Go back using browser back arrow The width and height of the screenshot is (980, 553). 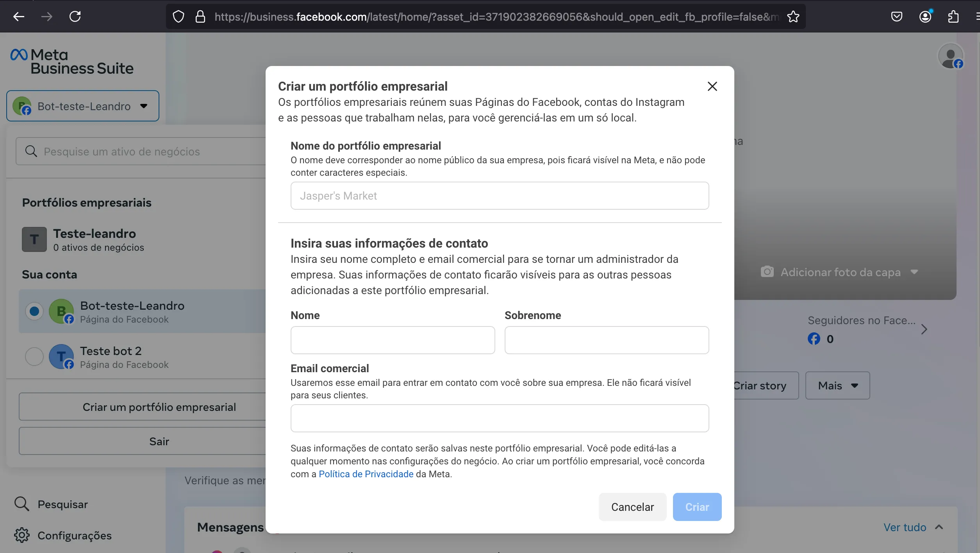[18, 16]
